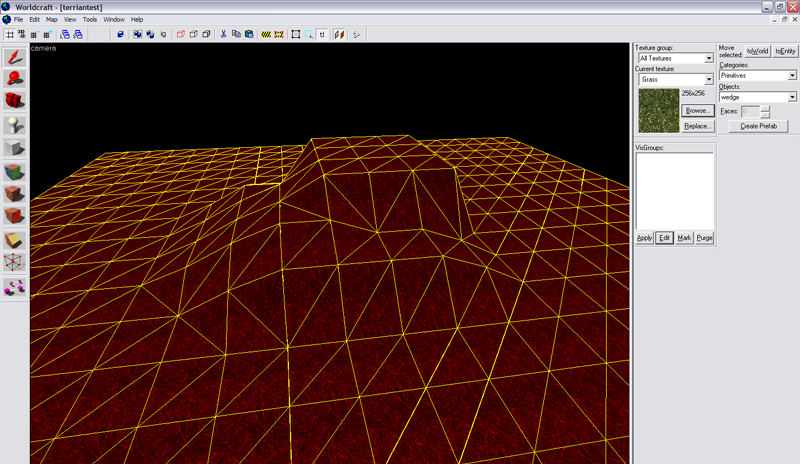
Task: Select the gray cube Block tool
Action: [x=14, y=148]
